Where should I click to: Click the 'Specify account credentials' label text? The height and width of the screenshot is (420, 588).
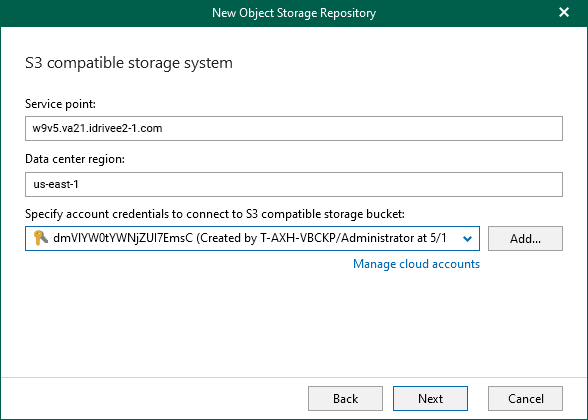(x=215, y=214)
